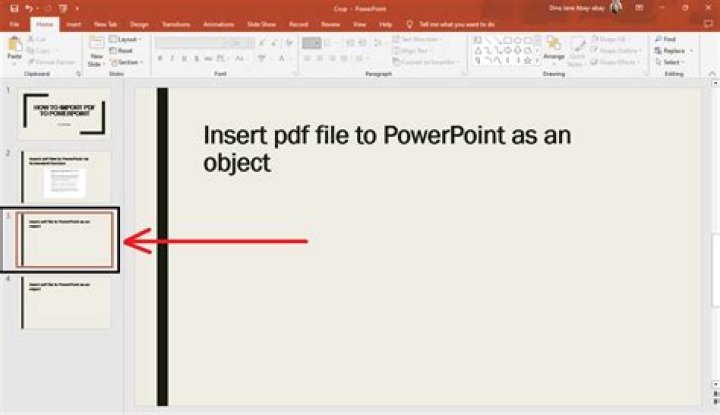Click the Paste clipboard icon

15,44
